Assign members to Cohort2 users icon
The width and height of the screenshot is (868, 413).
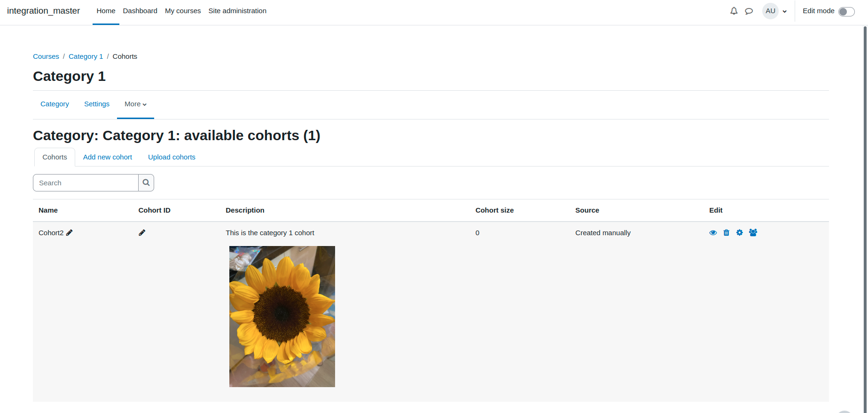[x=753, y=233]
